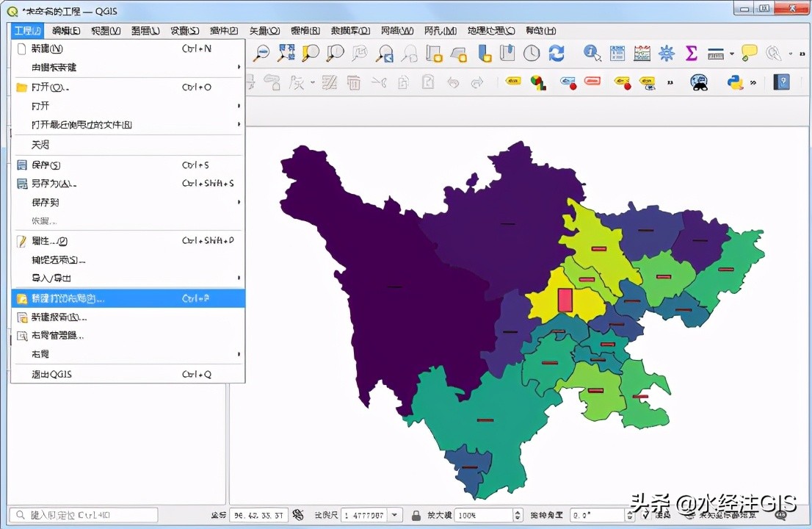Viewport: 812px width, 529px height.
Task: Click the blue help book toolbar icon
Action: (781, 82)
